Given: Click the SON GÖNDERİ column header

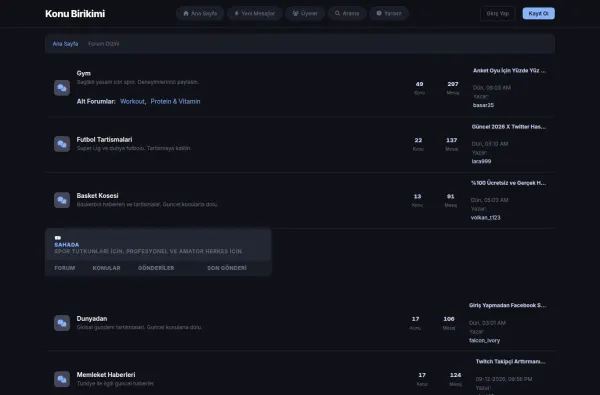Looking at the screenshot, I should point(227,268).
